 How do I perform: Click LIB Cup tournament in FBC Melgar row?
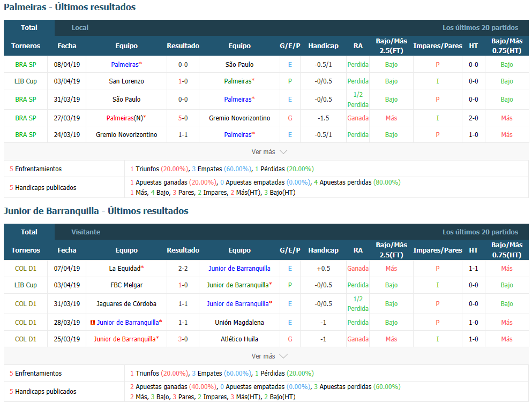click(25, 285)
